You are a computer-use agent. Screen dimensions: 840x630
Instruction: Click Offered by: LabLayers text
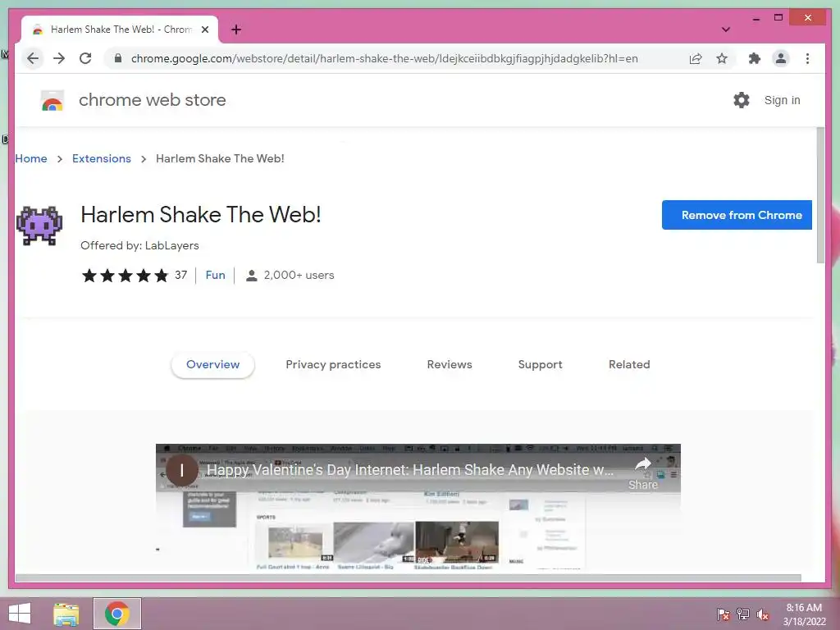pyautogui.click(x=139, y=245)
